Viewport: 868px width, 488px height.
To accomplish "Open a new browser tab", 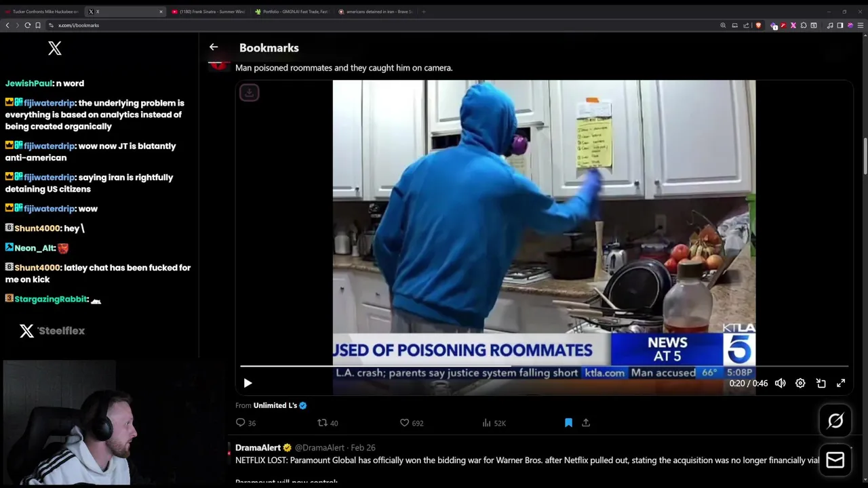I will click(x=424, y=12).
